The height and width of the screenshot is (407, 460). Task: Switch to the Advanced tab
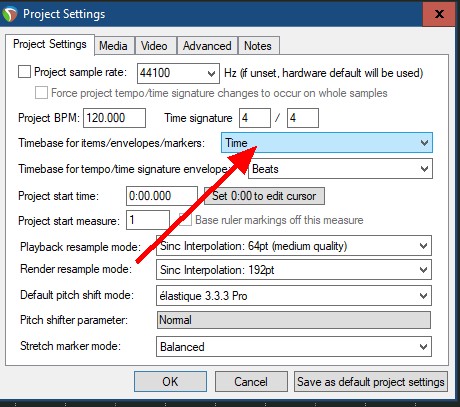[x=207, y=46]
